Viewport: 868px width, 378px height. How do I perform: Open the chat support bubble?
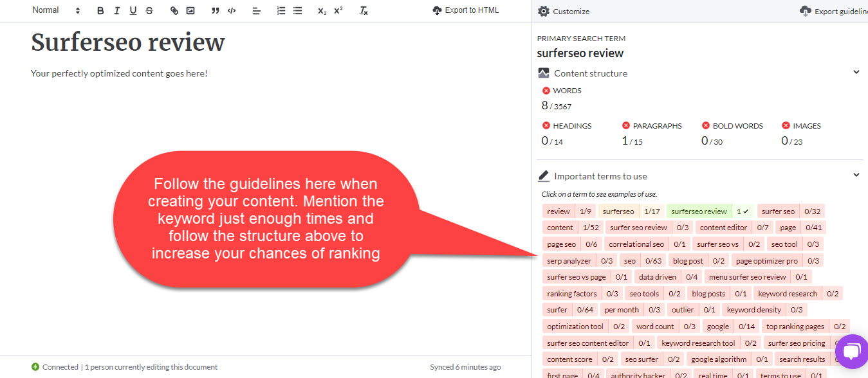[x=851, y=352]
